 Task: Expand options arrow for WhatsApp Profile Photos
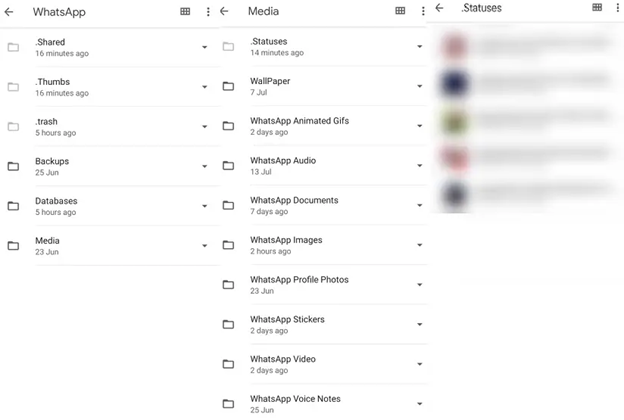click(x=419, y=285)
